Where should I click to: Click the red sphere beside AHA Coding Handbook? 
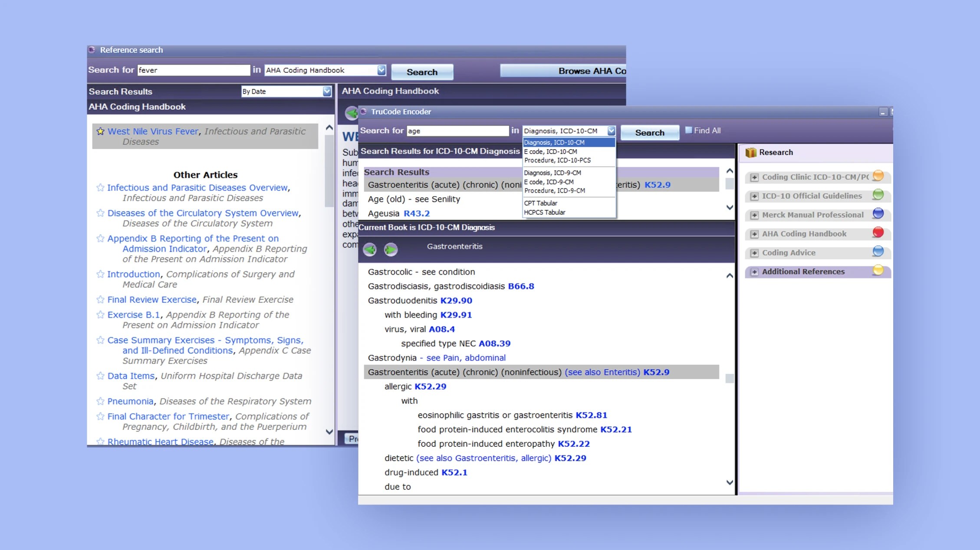click(x=878, y=232)
